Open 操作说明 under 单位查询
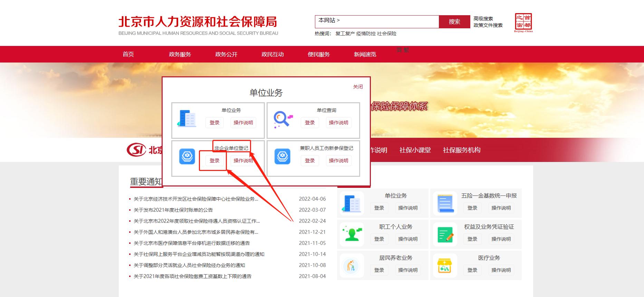644x297 pixels. (338, 123)
